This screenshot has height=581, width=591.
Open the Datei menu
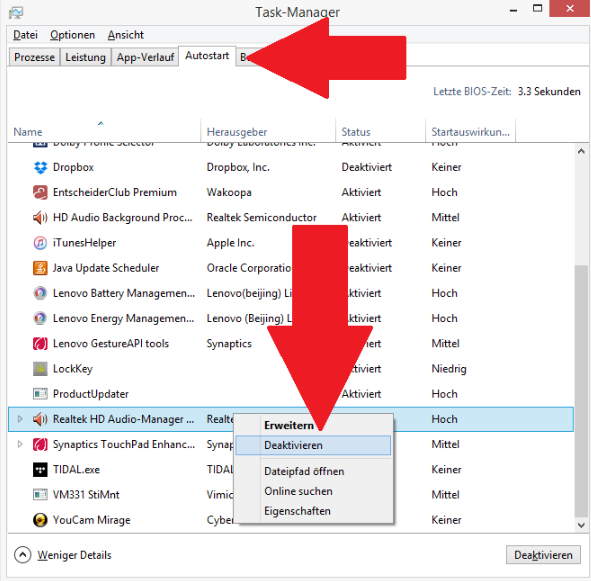coord(25,35)
